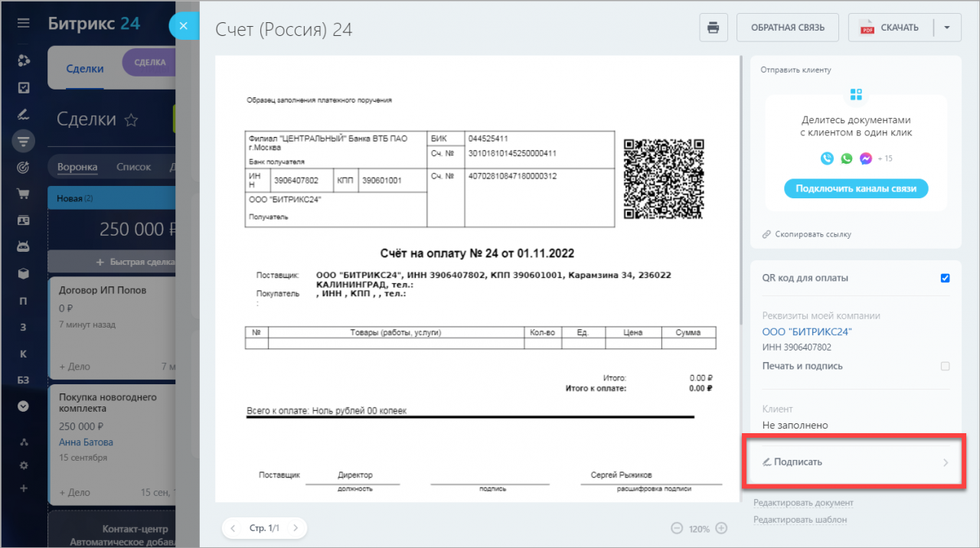Click the WhatsApp channel icon
Screen dimensions: 980x548
846,158
